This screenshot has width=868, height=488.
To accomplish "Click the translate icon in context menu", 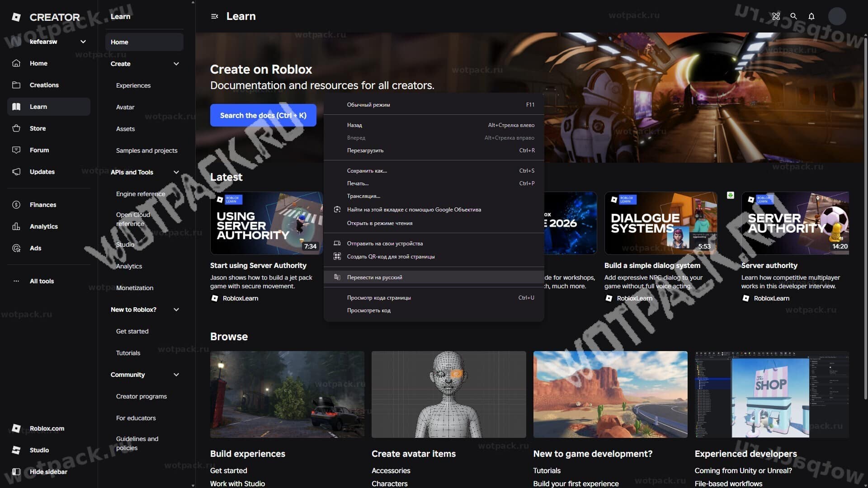I will coord(337,277).
